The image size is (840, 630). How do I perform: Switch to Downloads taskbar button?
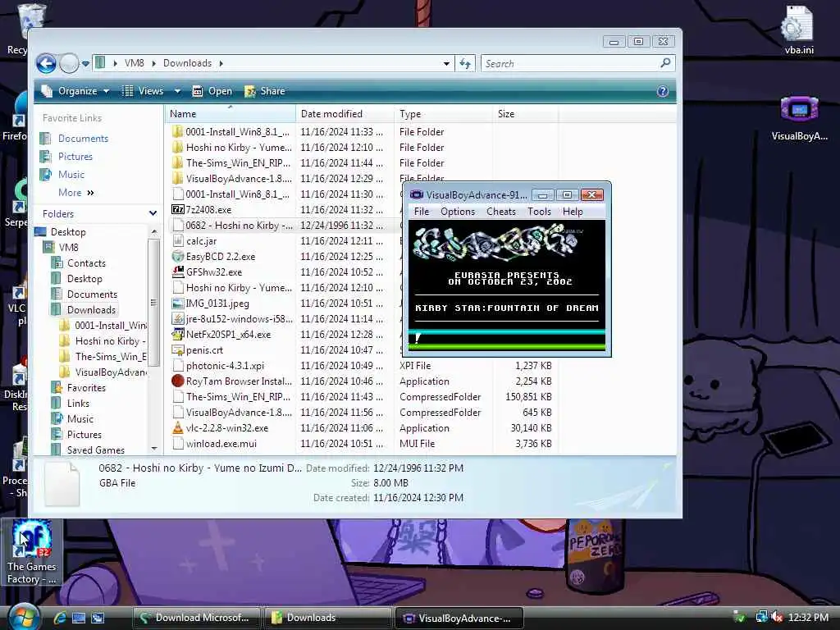(x=327, y=618)
